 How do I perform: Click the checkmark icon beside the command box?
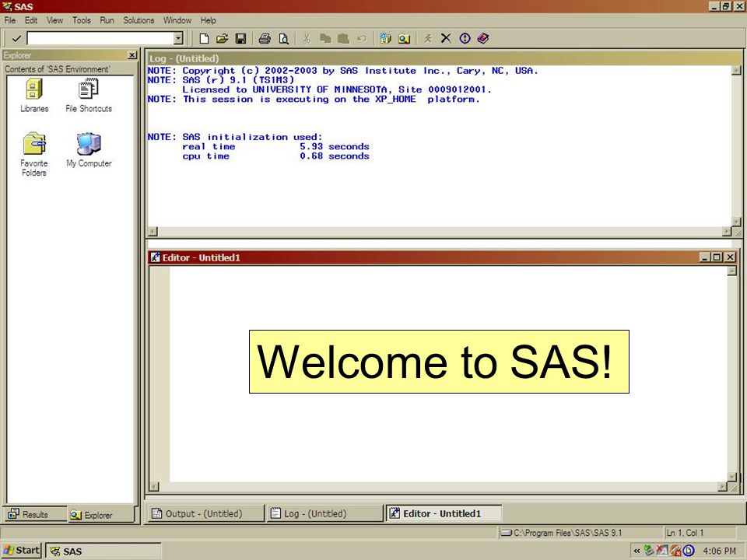pos(16,39)
